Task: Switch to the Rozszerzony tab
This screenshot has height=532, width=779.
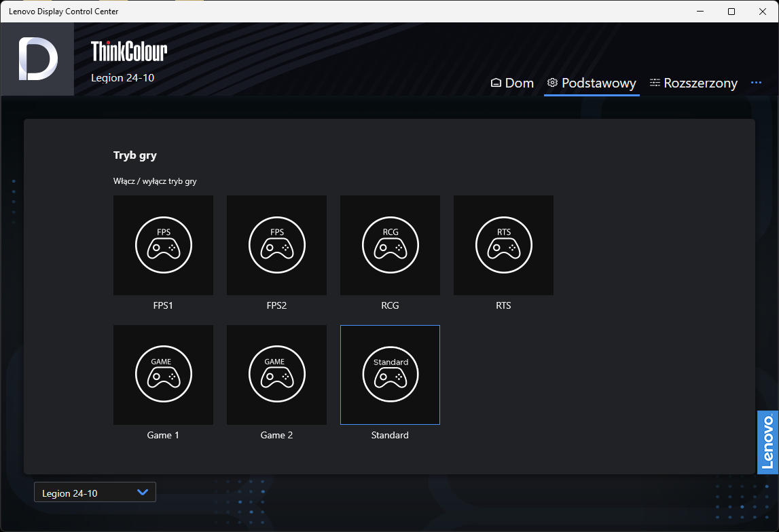Action: (x=693, y=83)
